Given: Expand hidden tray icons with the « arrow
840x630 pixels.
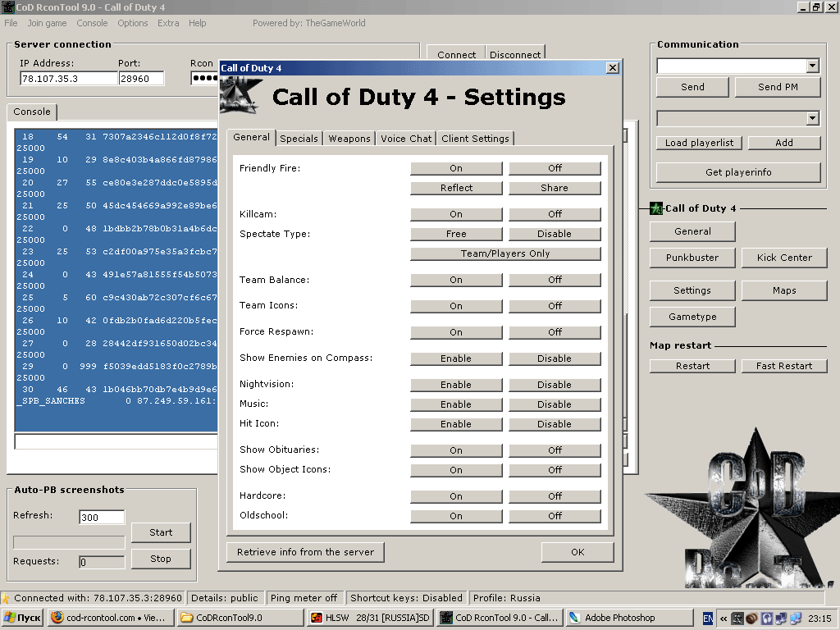Looking at the screenshot, I should (724, 619).
